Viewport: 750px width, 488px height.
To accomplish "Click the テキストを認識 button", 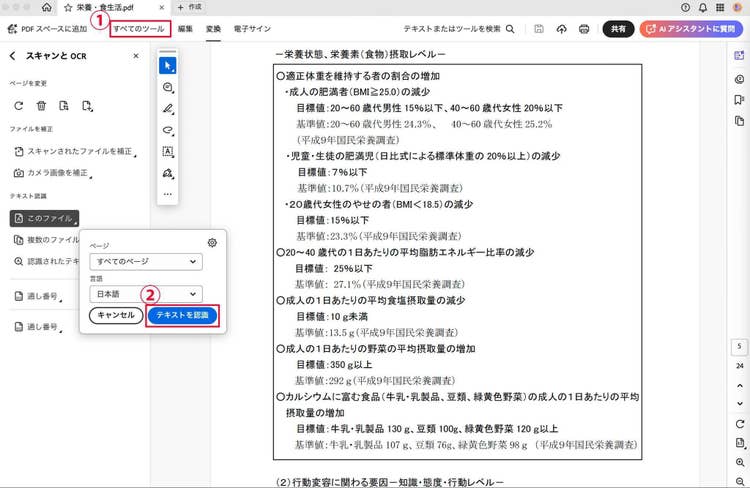I will click(x=182, y=315).
